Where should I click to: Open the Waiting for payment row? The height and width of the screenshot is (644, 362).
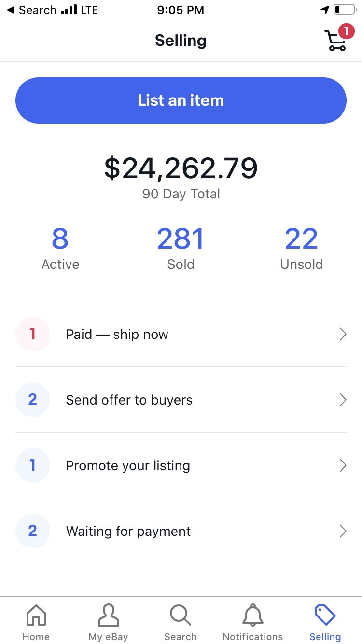128,531
